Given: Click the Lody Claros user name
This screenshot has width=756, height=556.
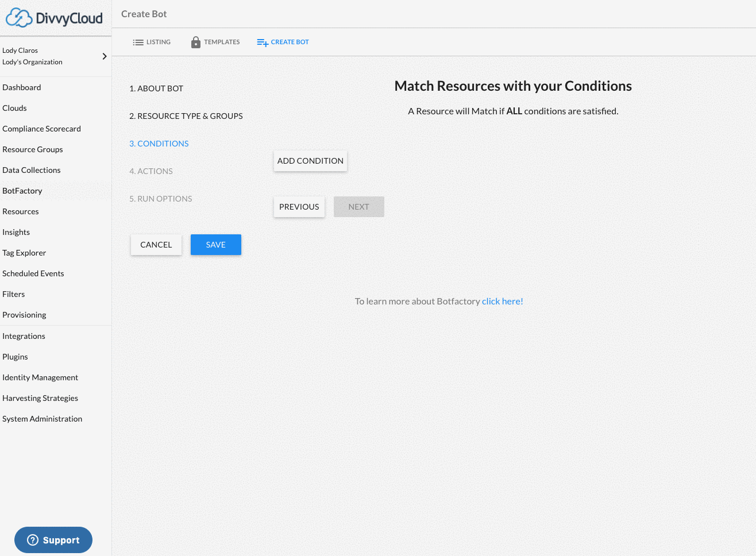Looking at the screenshot, I should click(20, 51).
